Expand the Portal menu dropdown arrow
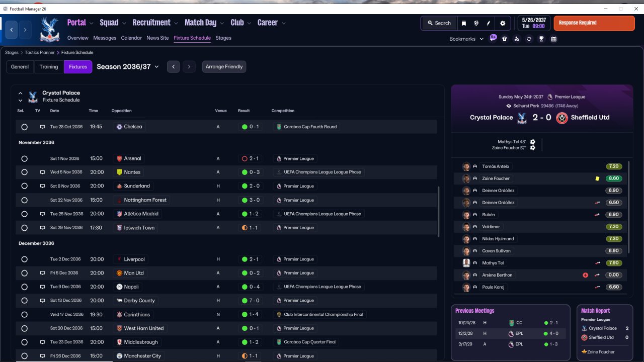 click(x=92, y=23)
